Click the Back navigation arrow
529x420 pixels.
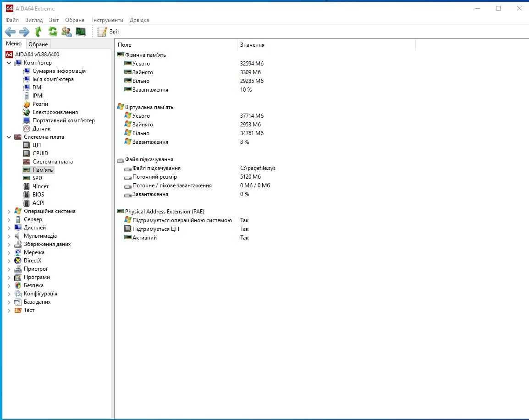(x=10, y=32)
